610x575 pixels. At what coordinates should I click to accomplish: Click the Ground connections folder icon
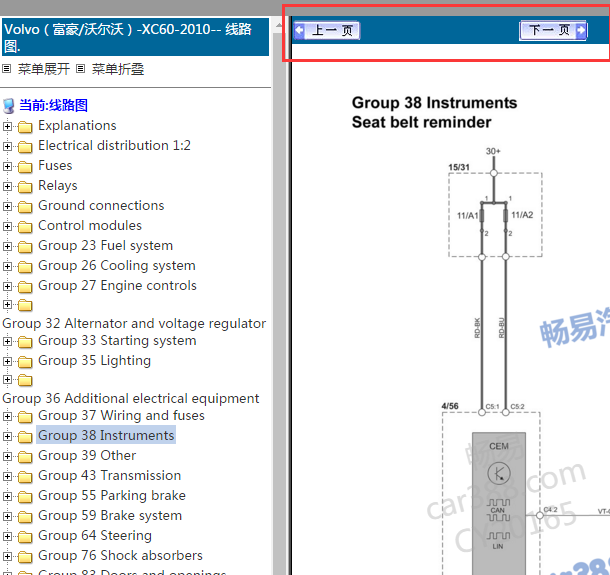pos(25,207)
